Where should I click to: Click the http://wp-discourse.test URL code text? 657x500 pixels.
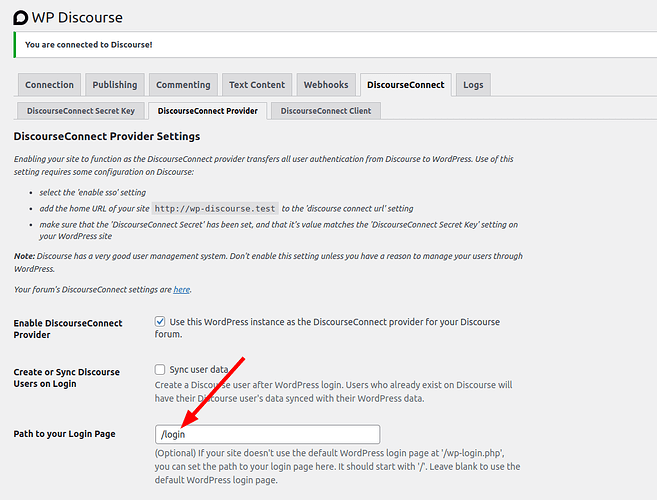(215, 208)
